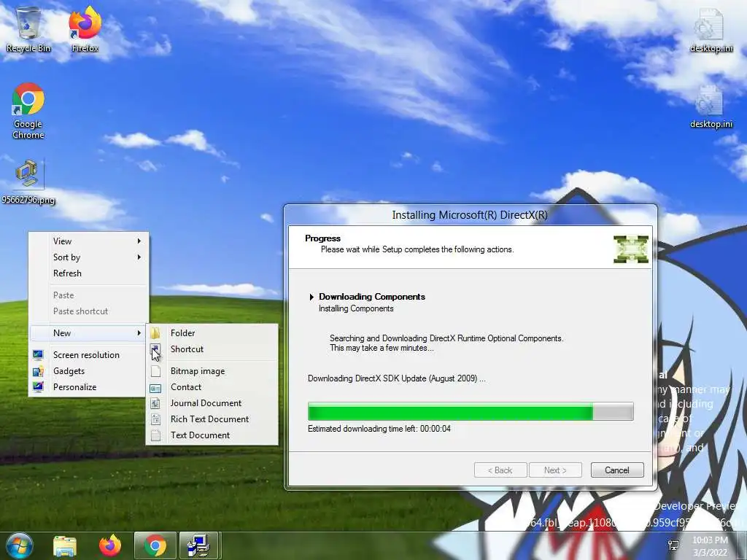Open the Google Chrome desktop shortcut
Viewport: 747px width, 560px height.
click(x=28, y=111)
